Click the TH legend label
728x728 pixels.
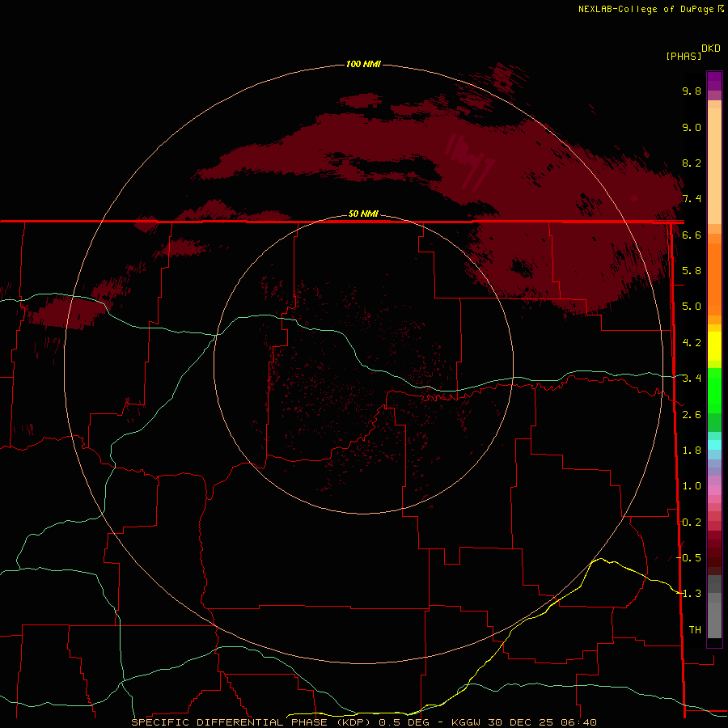[x=695, y=629]
